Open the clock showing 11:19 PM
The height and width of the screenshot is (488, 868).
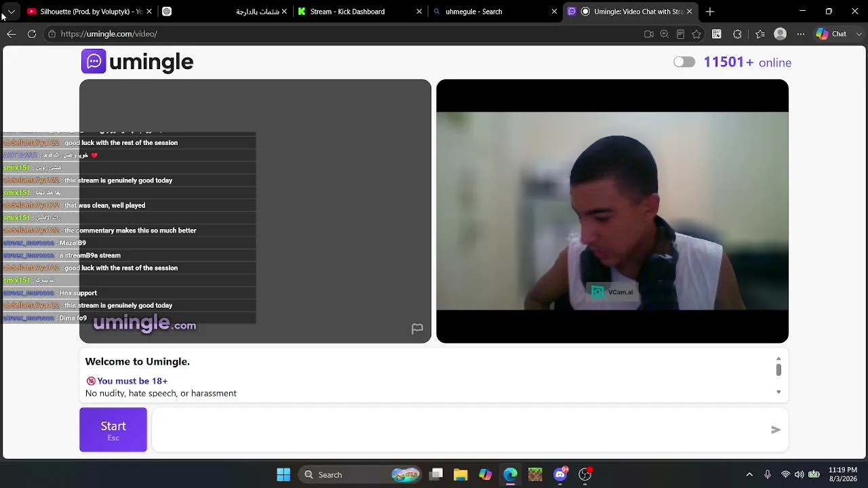point(842,474)
